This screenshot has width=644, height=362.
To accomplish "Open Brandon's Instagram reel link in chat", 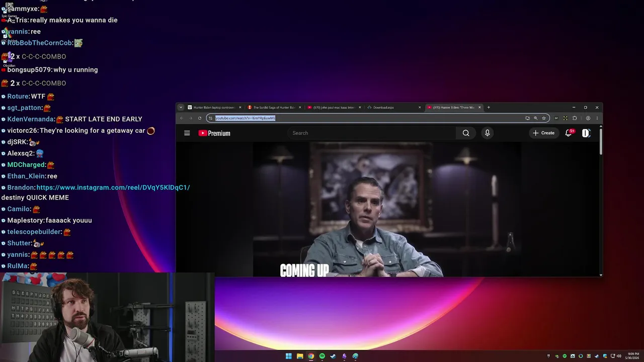I will tap(113, 188).
